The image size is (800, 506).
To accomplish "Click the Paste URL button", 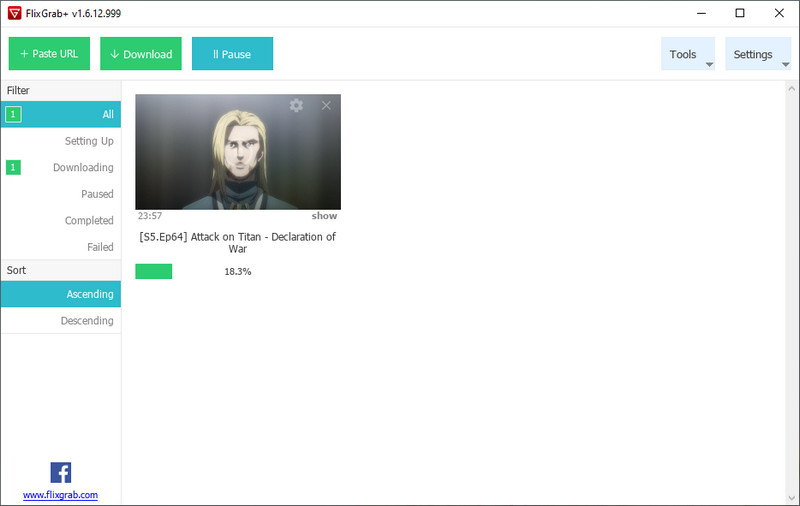I will coord(49,54).
